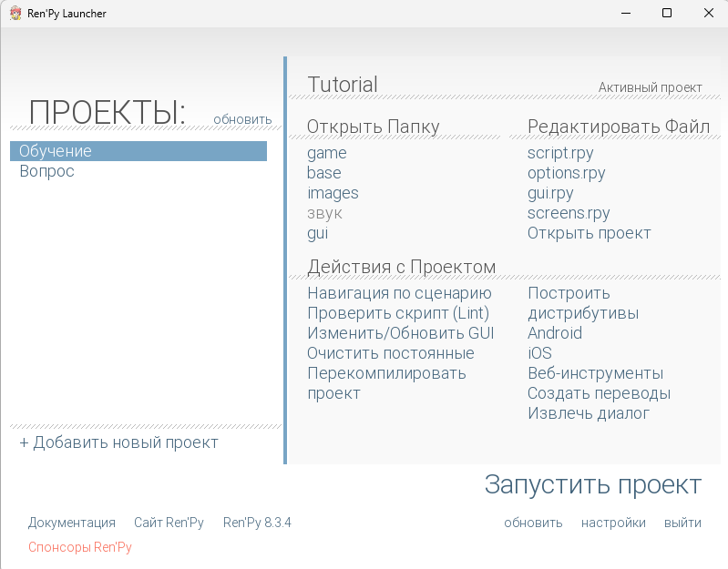Edit script.rpy file
This screenshot has width=728, height=569.
point(560,153)
